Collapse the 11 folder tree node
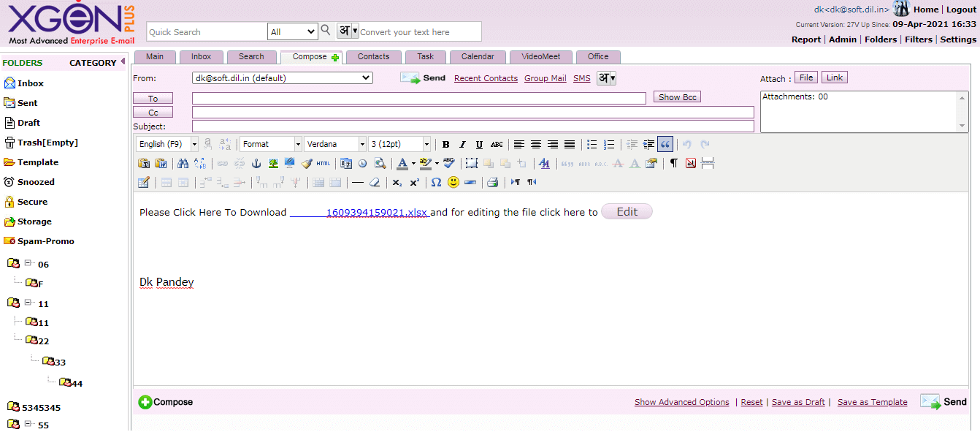This screenshot has width=980, height=432. click(x=28, y=303)
